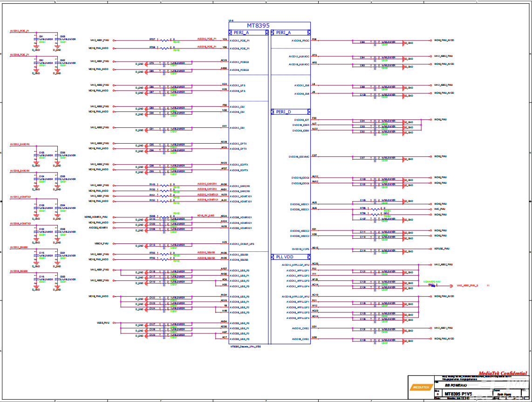Image resolution: width=532 pixels, height=402 pixels.
Task: Click pin name AVDD12_CKBUF_UFS
Action: [x=242, y=244]
